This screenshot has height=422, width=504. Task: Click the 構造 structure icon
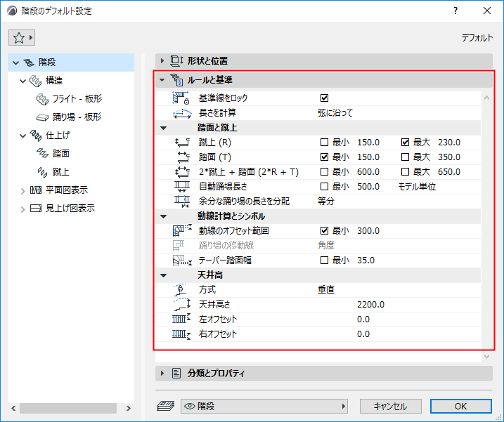coord(35,81)
